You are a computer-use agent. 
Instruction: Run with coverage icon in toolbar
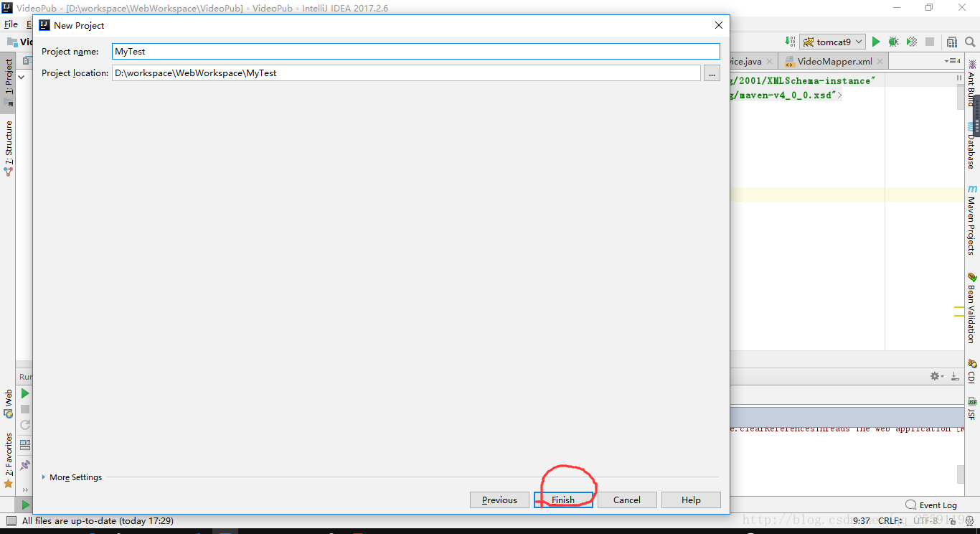click(911, 42)
